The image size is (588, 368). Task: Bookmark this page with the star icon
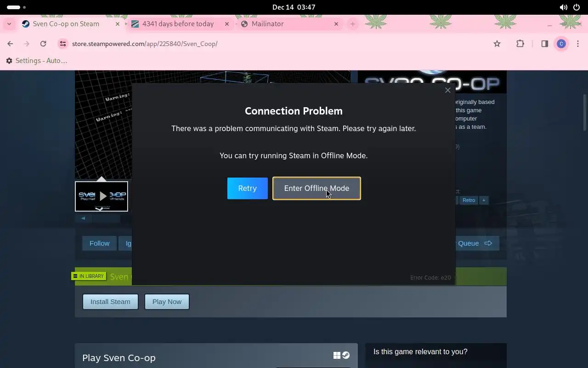pyautogui.click(x=497, y=44)
